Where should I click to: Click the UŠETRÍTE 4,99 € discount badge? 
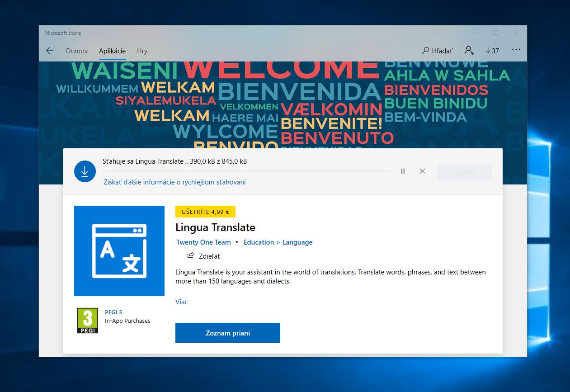click(205, 212)
